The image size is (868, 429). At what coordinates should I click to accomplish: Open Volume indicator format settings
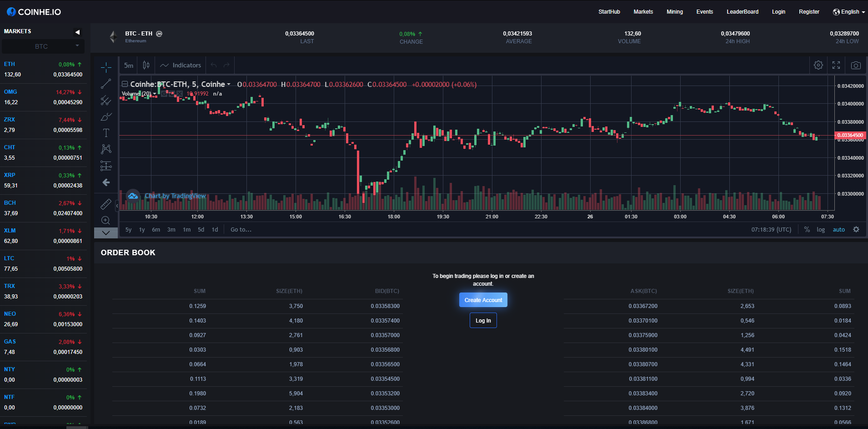(x=172, y=94)
